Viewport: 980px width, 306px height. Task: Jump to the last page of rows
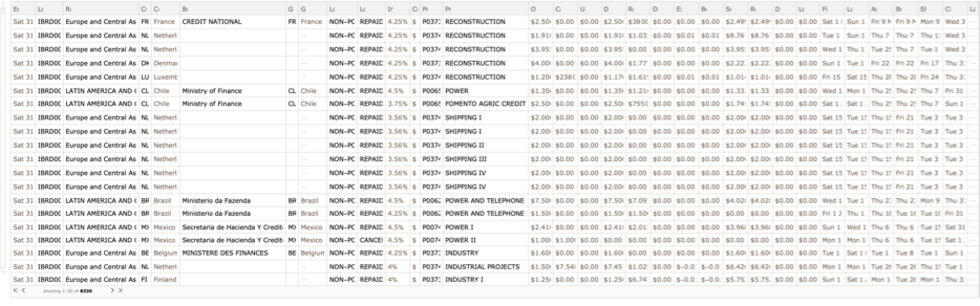(x=120, y=290)
